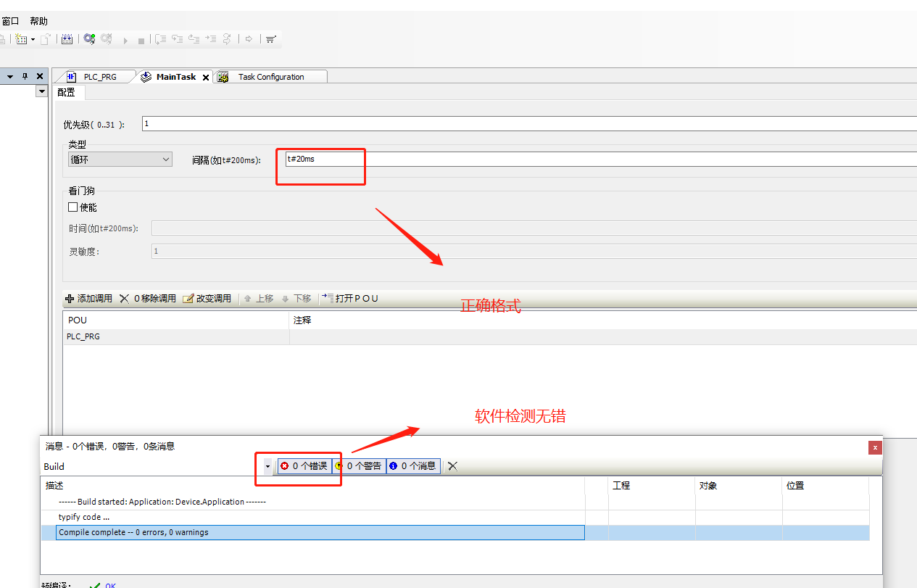The width and height of the screenshot is (917, 588).
Task: Click the right-arrow toolbar icon
Action: (249, 39)
